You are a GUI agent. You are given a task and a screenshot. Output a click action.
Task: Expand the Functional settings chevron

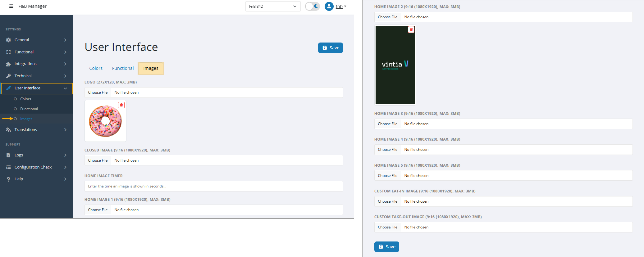[65, 52]
